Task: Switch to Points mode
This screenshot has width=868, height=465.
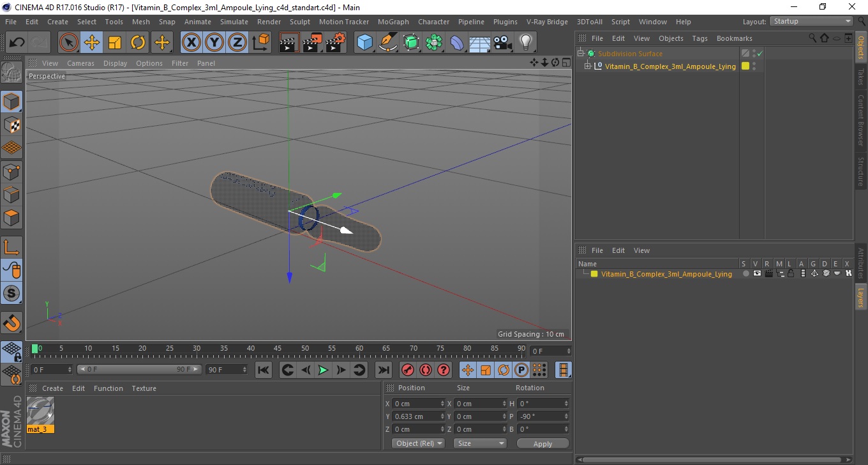Action: point(12,171)
